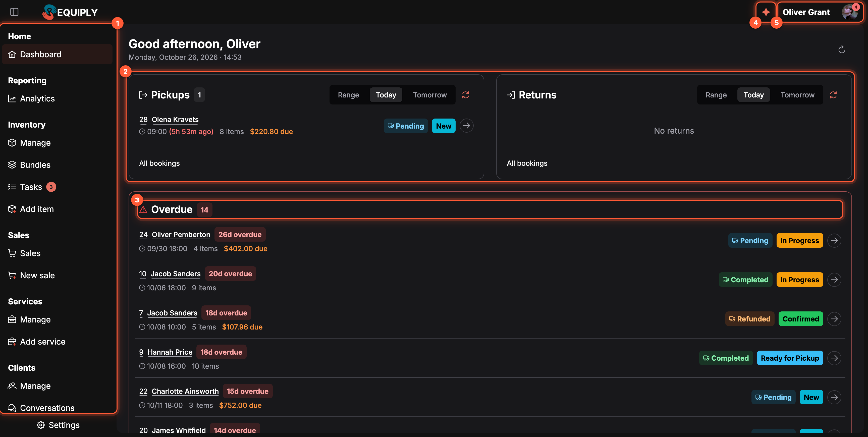The height and width of the screenshot is (437, 868).
Task: Open Tasks with 3 badge
Action: pos(57,187)
